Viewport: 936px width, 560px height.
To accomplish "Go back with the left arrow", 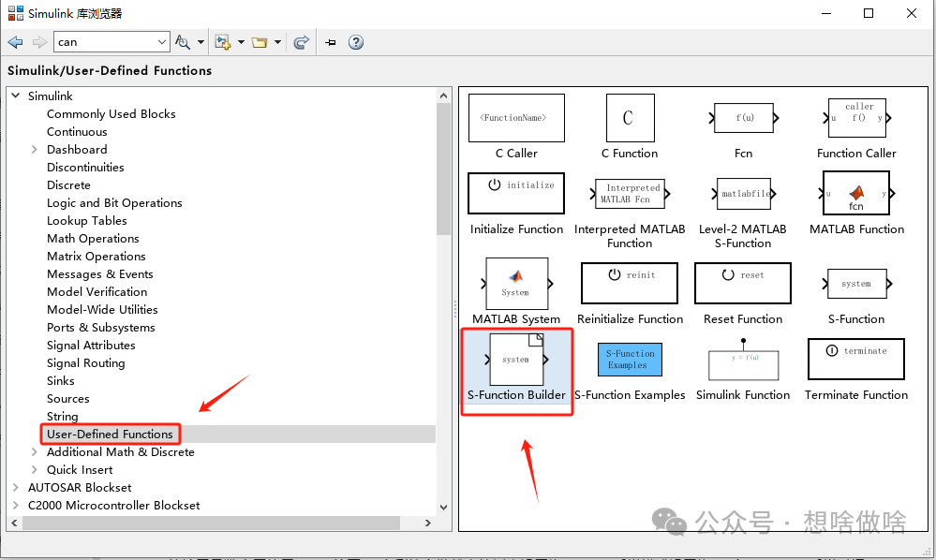I will tap(16, 42).
